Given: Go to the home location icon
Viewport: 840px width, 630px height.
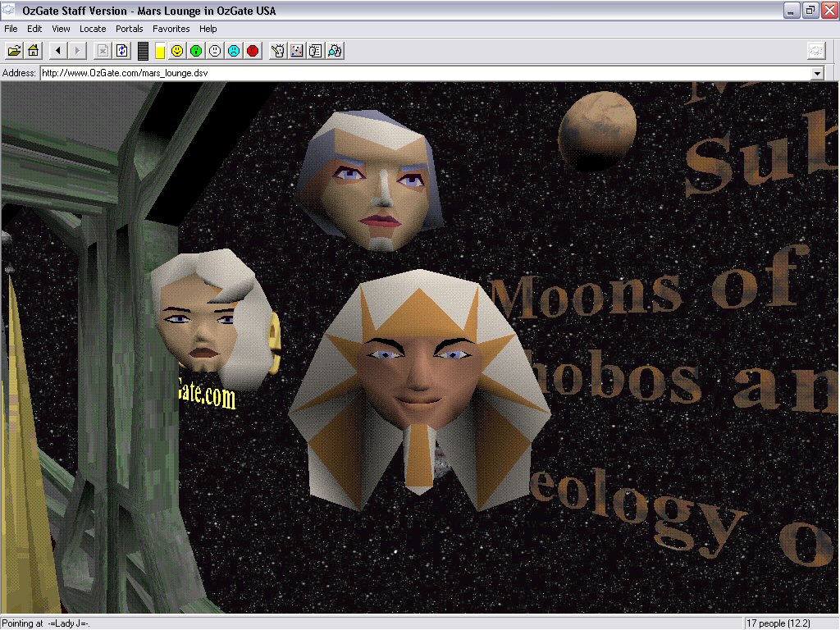Looking at the screenshot, I should coord(34,51).
